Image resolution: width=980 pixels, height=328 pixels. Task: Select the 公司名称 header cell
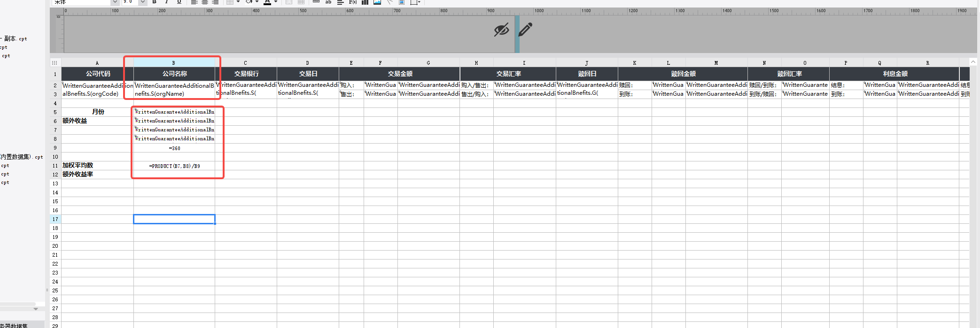click(174, 74)
